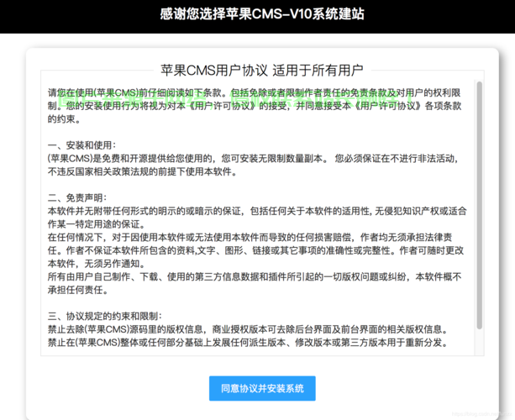
Task: Click the line 作某一特定用途的保证。
Action: pyautogui.click(x=97, y=224)
